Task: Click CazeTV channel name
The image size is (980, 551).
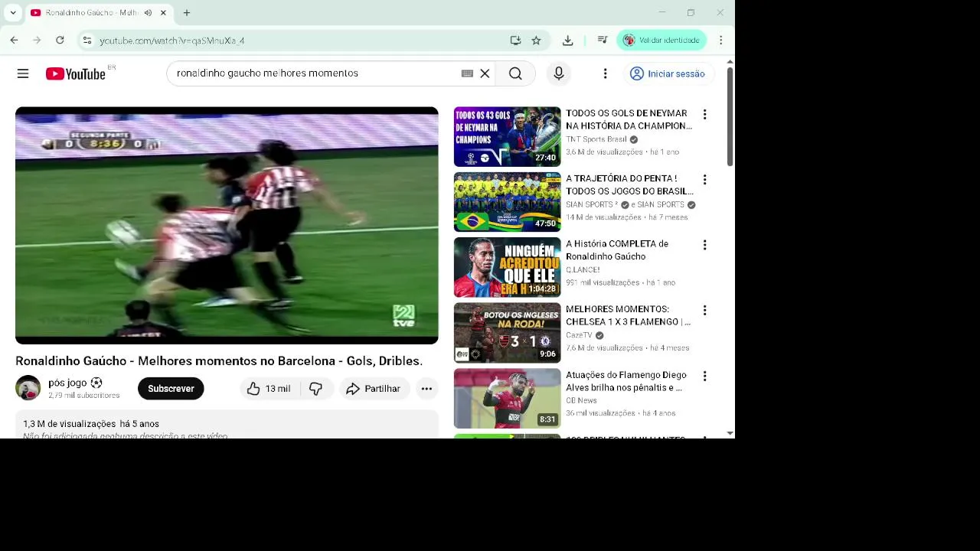Action: coord(579,335)
